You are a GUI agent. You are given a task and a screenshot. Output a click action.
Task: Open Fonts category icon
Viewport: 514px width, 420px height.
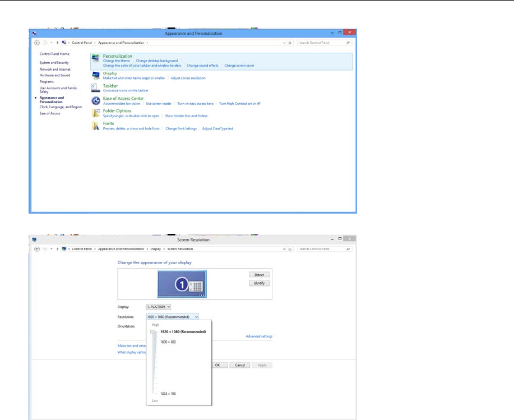[95, 126]
